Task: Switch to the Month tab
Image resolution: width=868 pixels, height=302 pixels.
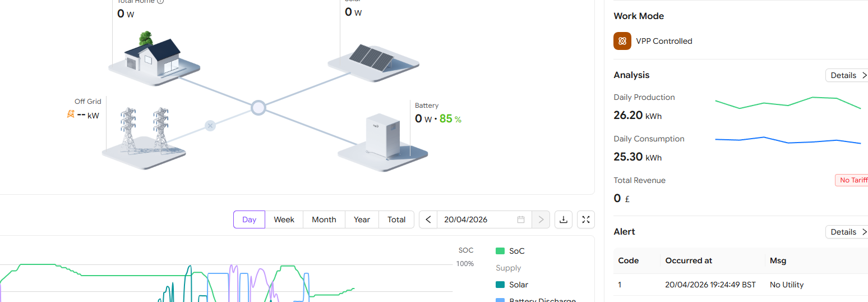Action: [324, 219]
